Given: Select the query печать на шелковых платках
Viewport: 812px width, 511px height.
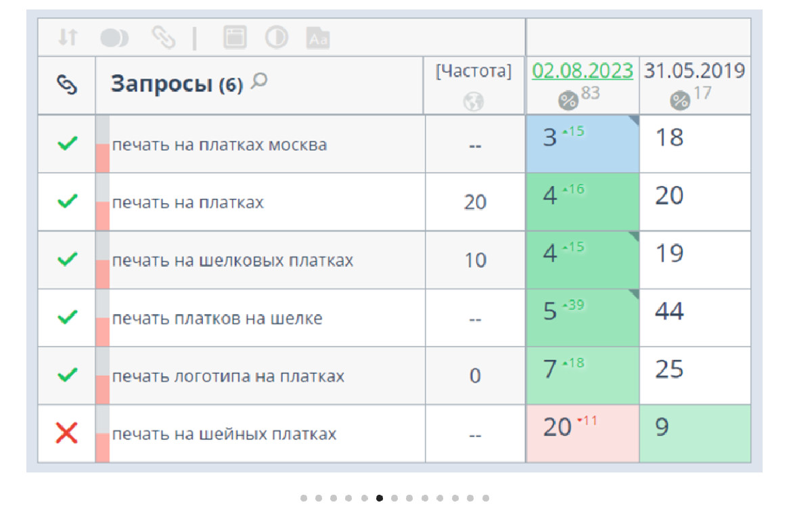Looking at the screenshot, I should (x=232, y=261).
